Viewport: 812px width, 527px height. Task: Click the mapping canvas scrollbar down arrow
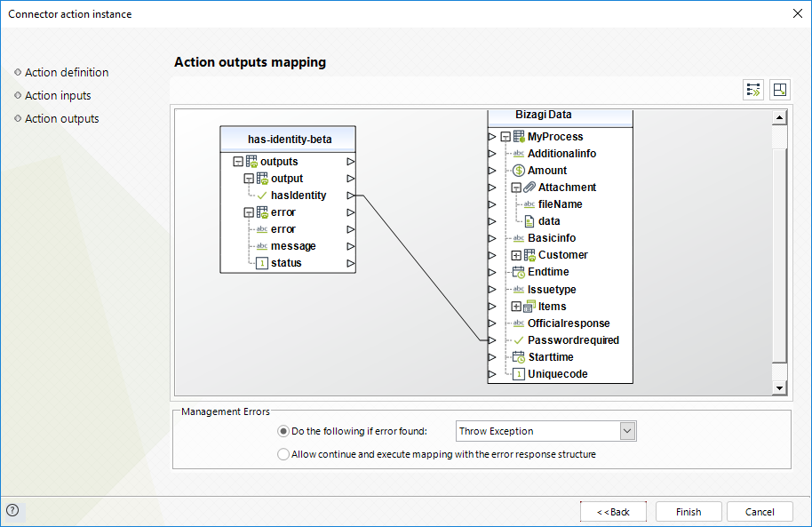coord(779,387)
